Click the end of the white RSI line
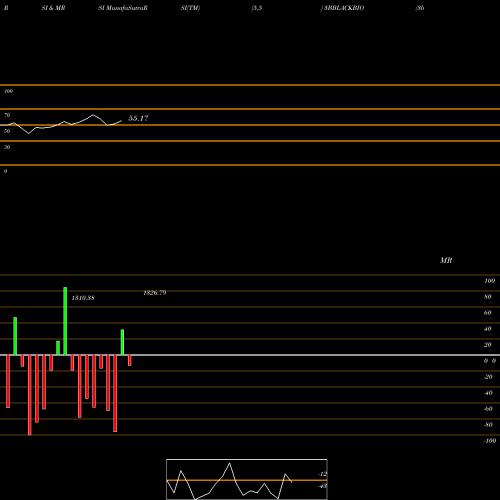Viewport: 500px width, 500px height. click(122, 121)
